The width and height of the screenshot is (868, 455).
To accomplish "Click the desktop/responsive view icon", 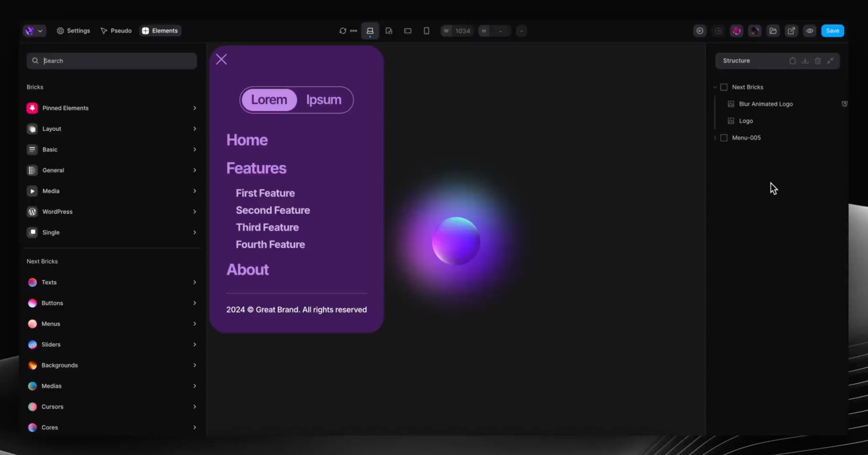I will point(370,30).
